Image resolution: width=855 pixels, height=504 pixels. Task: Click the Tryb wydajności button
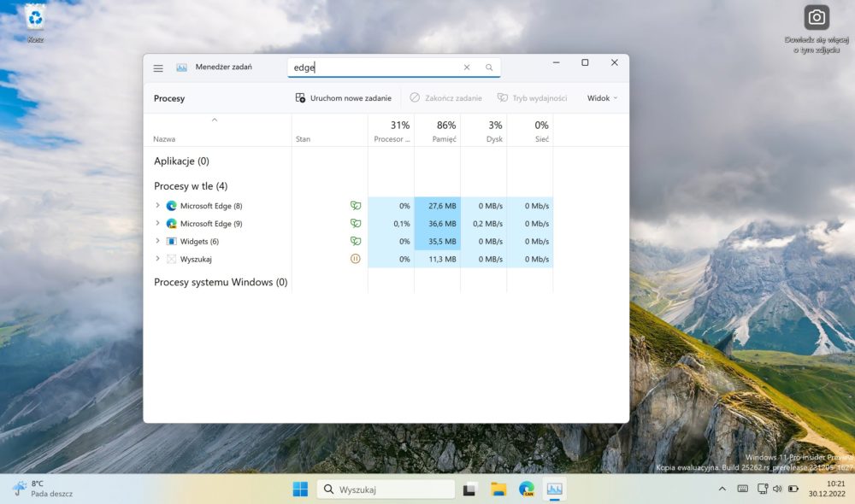pos(532,98)
